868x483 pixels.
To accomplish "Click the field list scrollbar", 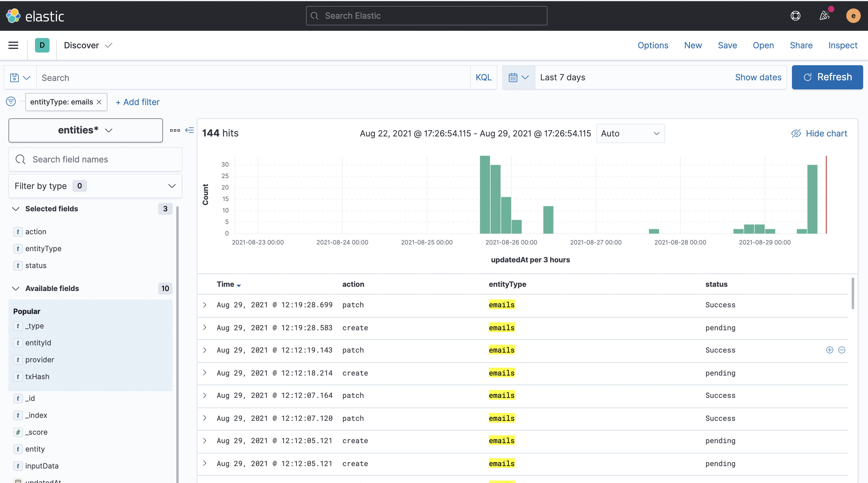I will coord(177,344).
